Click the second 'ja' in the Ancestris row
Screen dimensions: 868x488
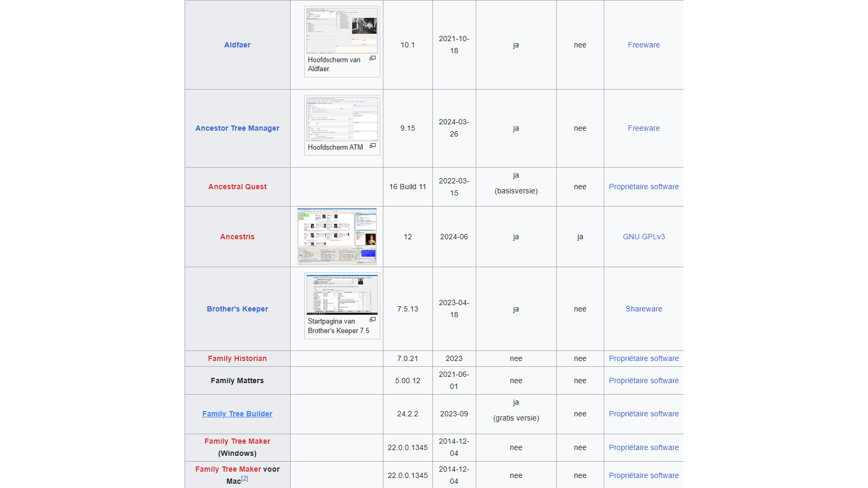point(580,237)
